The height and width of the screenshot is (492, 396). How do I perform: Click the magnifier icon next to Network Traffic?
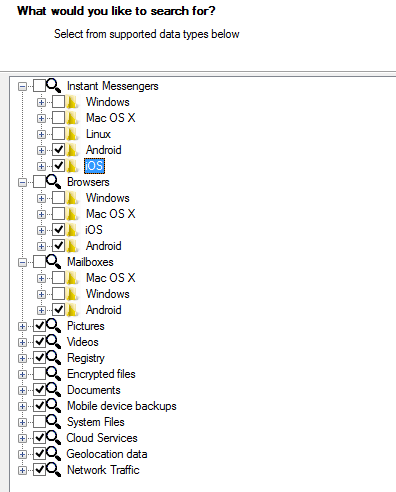pyautogui.click(x=53, y=470)
